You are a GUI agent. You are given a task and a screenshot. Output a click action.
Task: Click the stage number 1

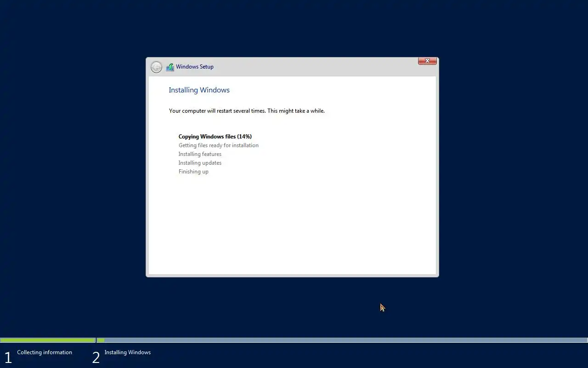coord(8,357)
